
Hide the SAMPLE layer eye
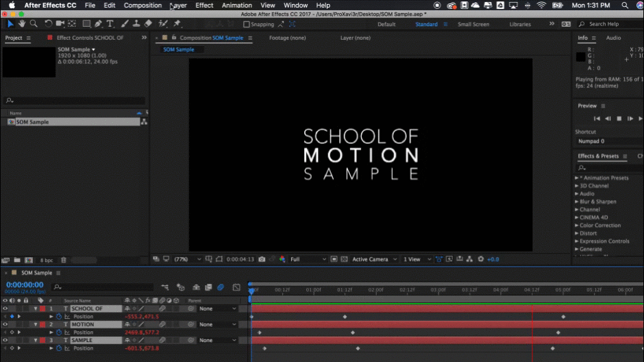pyautogui.click(x=5, y=340)
